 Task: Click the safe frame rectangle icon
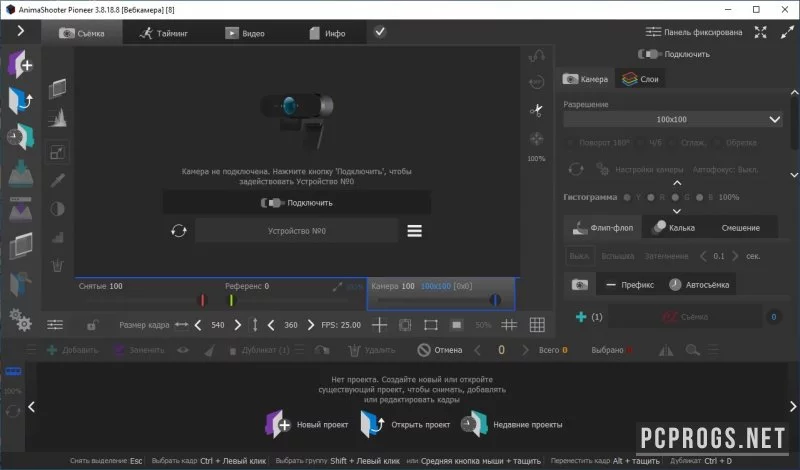click(x=431, y=325)
